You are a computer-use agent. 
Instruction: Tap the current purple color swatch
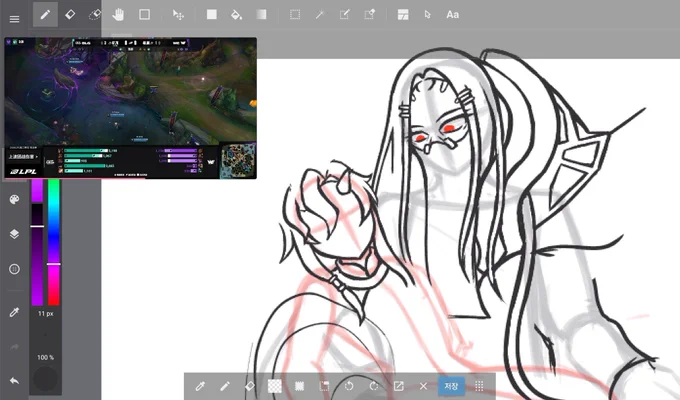(x=37, y=191)
